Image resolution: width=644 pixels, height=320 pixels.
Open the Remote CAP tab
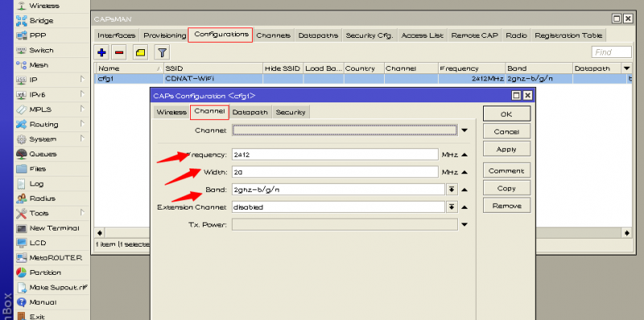pyautogui.click(x=474, y=35)
